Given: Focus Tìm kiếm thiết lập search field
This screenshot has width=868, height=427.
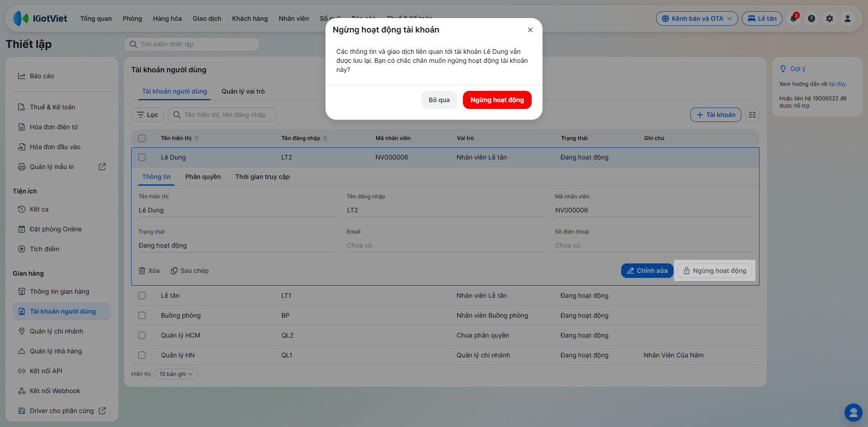Looking at the screenshot, I should point(192,44).
